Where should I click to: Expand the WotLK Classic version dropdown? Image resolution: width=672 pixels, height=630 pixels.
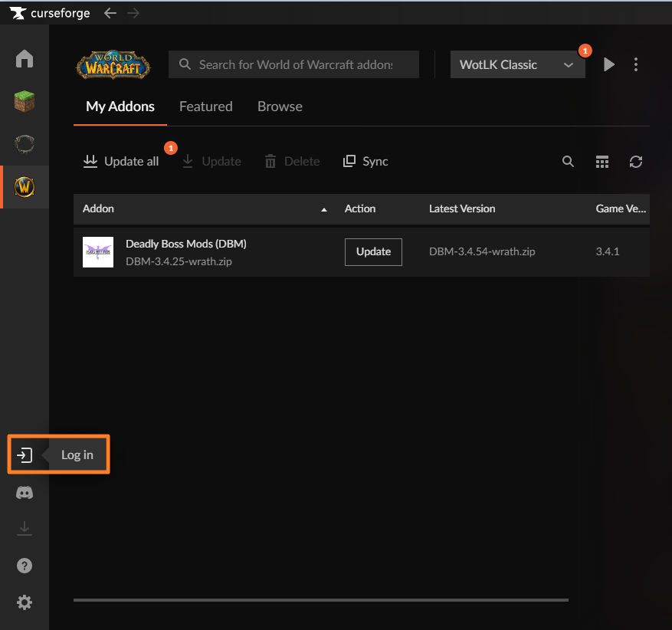pos(518,64)
